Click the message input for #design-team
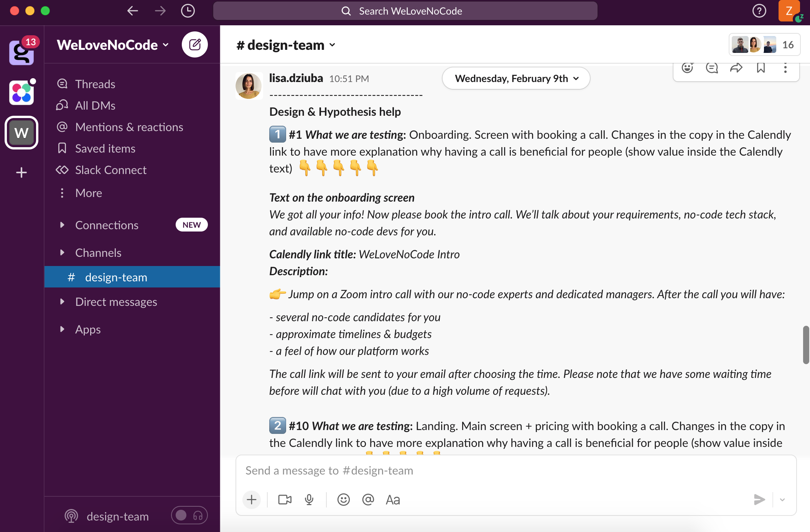 [516, 471]
